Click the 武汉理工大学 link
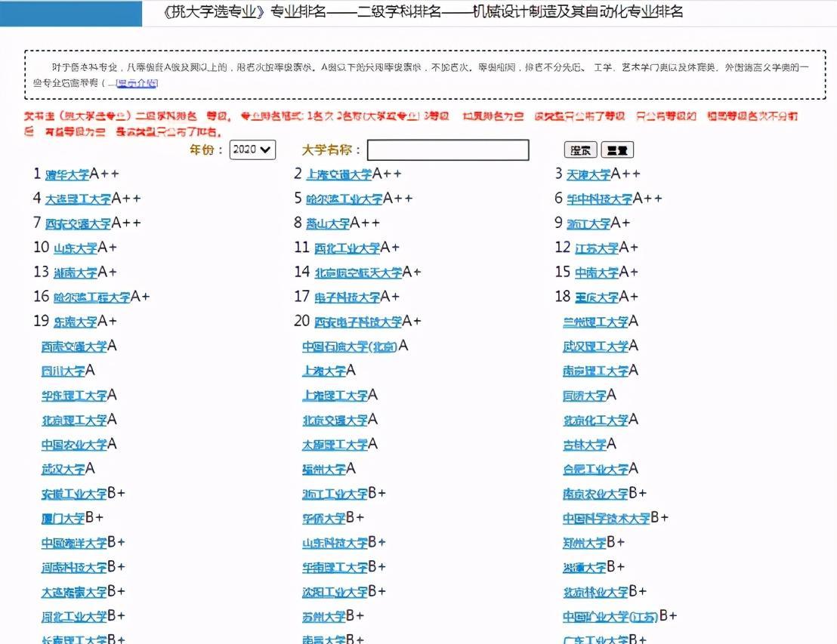 click(x=596, y=347)
